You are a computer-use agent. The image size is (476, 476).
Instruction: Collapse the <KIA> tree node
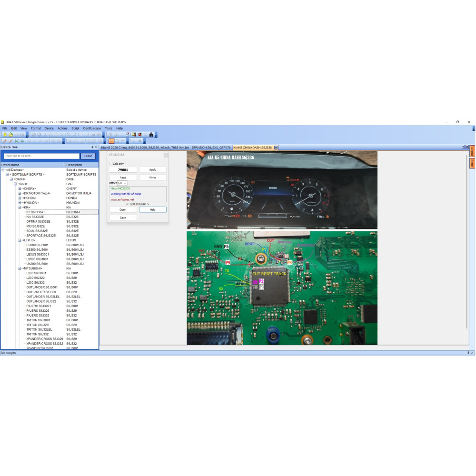tap(20, 208)
